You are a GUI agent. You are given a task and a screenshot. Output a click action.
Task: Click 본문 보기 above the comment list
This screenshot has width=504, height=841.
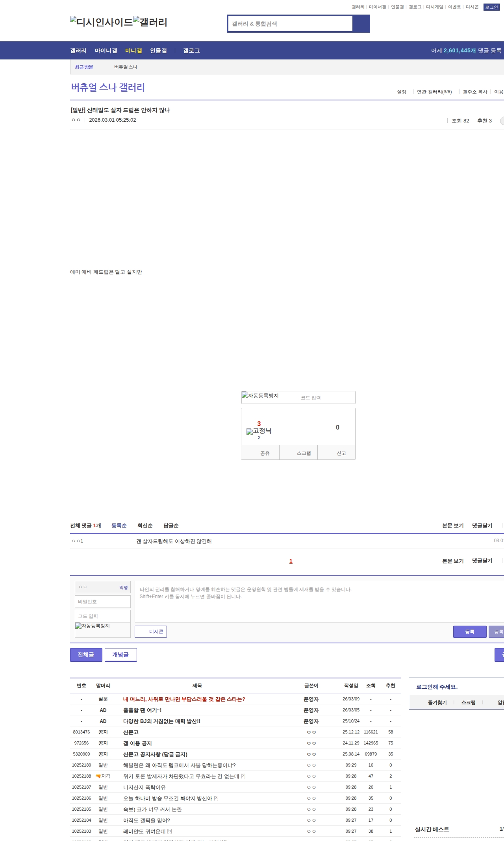click(x=453, y=526)
